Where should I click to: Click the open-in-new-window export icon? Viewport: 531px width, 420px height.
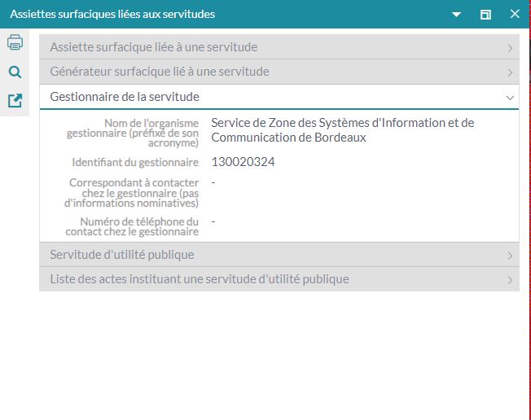click(15, 101)
